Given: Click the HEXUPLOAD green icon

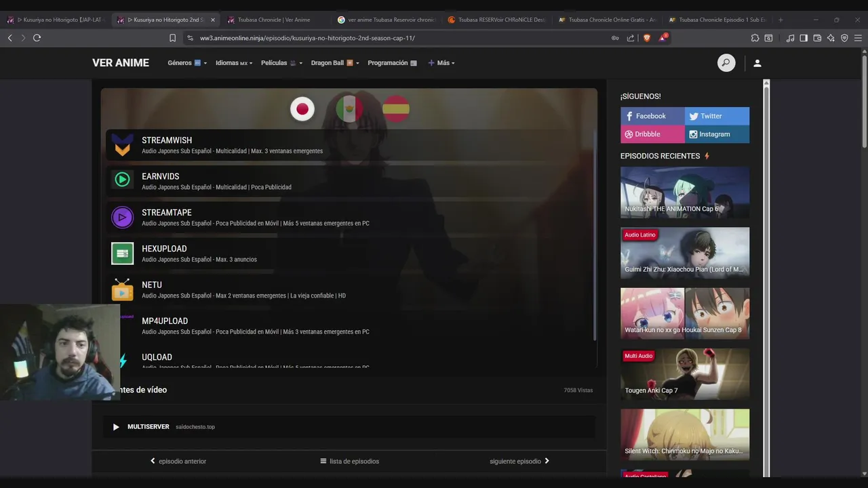Looking at the screenshot, I should pos(123,253).
